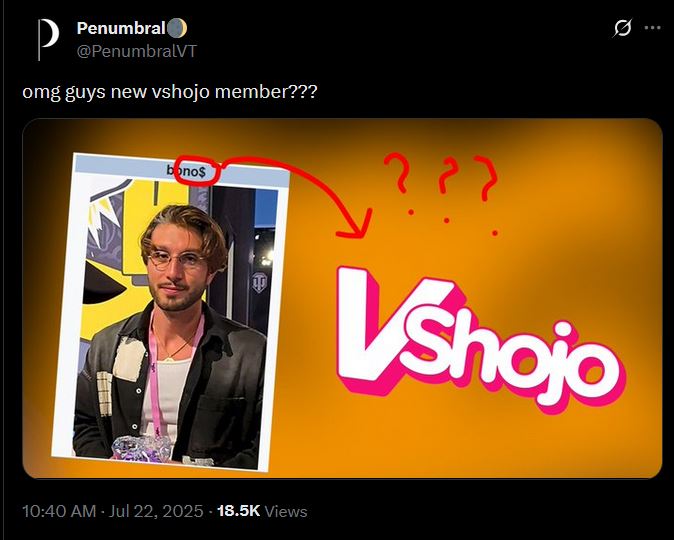The width and height of the screenshot is (674, 540).
Task: Click the Jul 22, 2025 date
Action: [x=156, y=511]
